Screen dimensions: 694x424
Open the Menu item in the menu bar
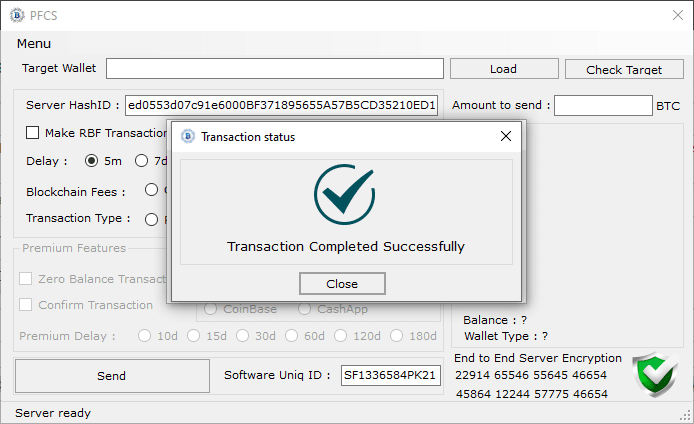tap(34, 44)
